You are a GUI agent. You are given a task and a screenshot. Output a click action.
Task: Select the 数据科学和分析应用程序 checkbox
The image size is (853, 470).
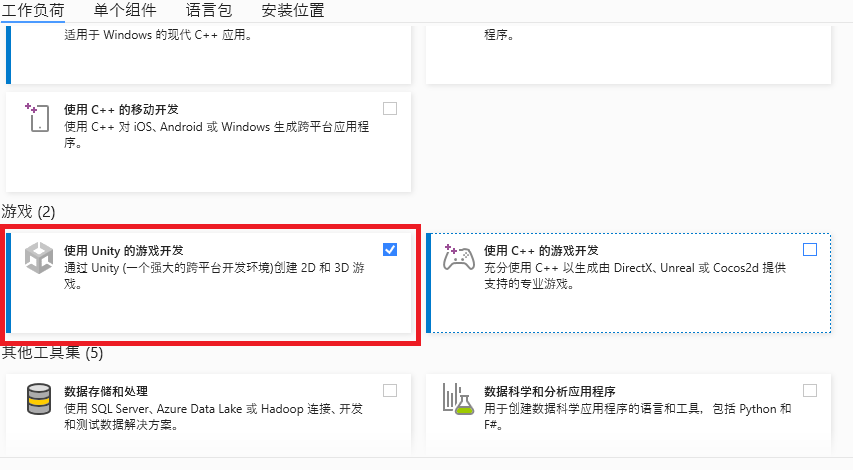pos(810,390)
